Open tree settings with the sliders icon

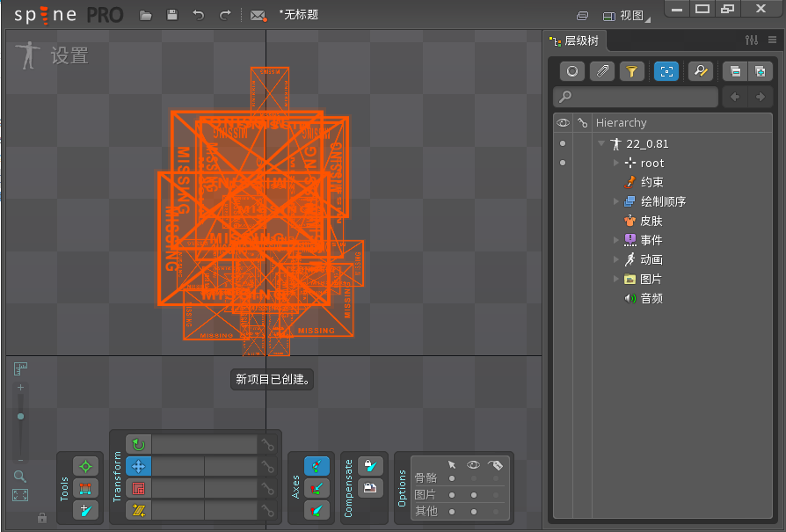(x=752, y=40)
